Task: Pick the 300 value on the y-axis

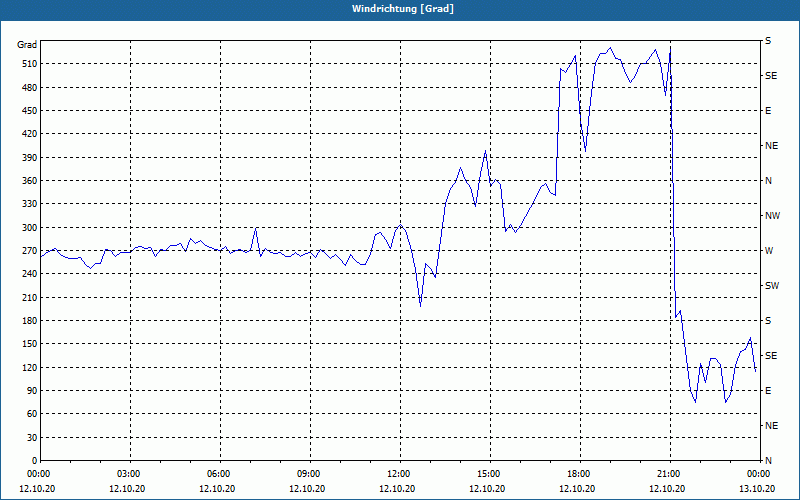Action: [x=29, y=228]
